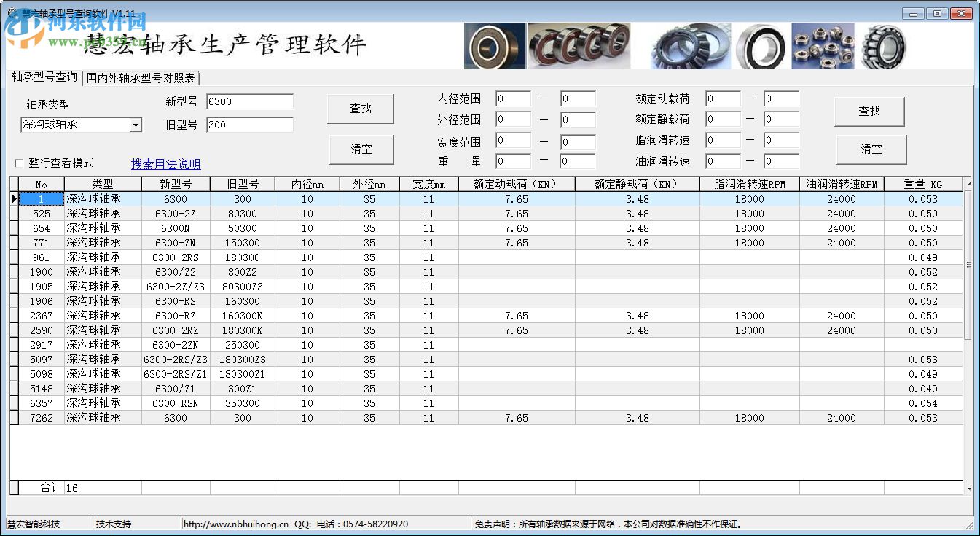
Task: Click the 新型号 input showing 6300
Action: point(250,101)
